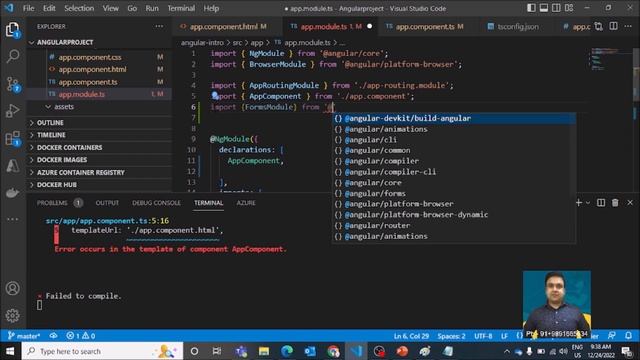Open the Search view in activity bar
Image resolution: width=640 pixels, height=360 pixels.
pos(13,56)
